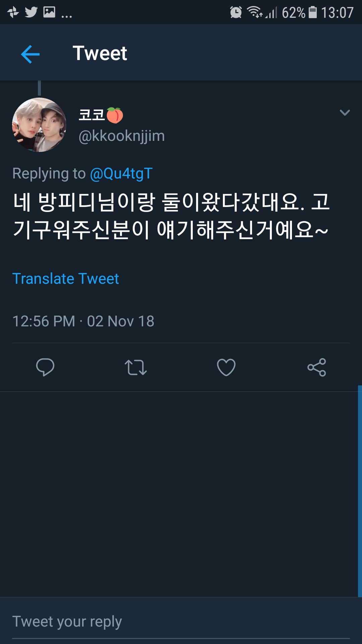Tap the image notification icon in status bar
This screenshot has width=362, height=644.
click(x=49, y=12)
